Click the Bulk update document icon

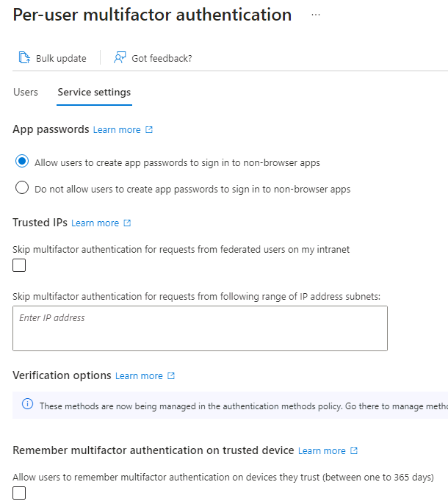pyautogui.click(x=24, y=58)
